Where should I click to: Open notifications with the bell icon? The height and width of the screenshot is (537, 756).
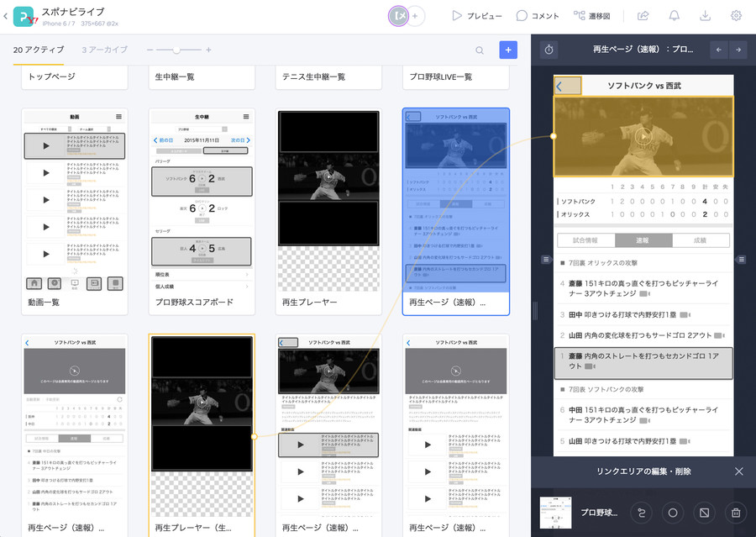point(674,16)
